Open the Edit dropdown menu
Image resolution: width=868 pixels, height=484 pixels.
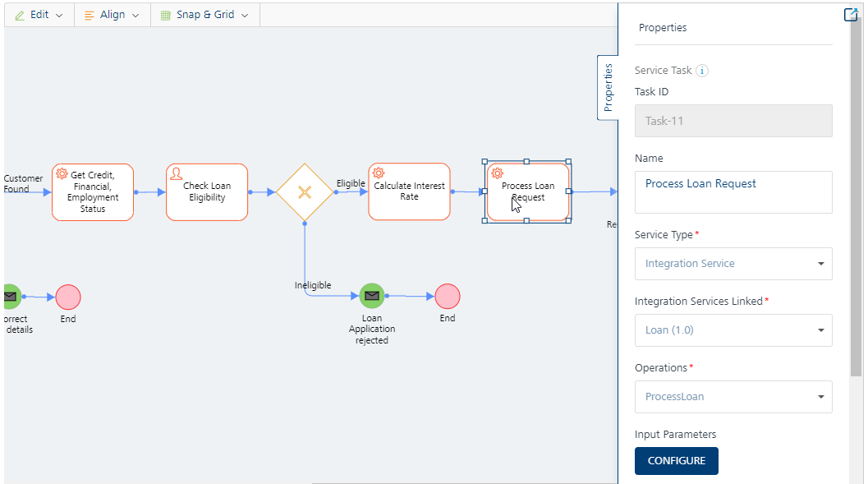tap(39, 15)
